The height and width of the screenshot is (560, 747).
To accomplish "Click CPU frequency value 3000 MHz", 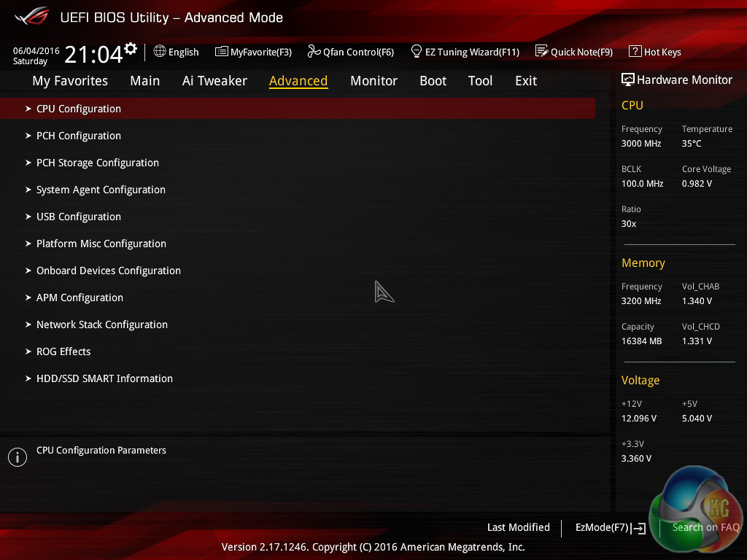I will point(641,144).
